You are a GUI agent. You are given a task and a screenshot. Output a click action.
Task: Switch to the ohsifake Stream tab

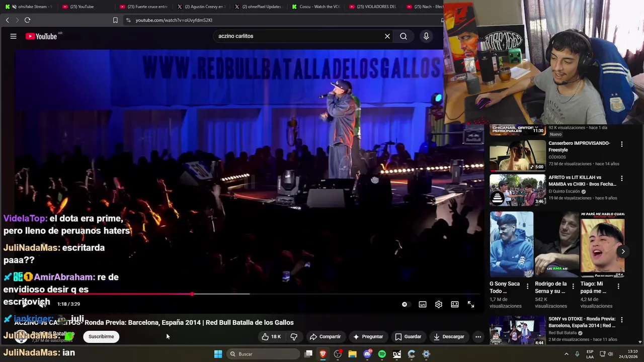(29, 7)
